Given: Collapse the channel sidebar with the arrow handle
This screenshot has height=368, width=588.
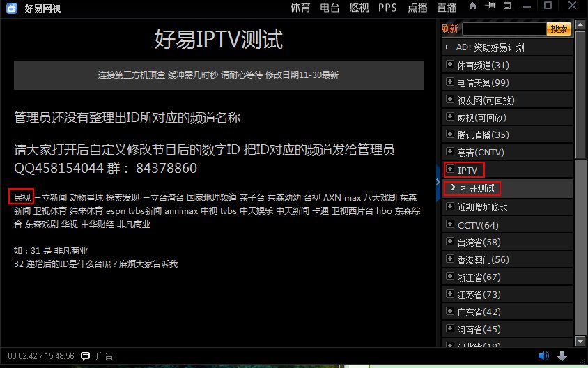Looking at the screenshot, I should point(438,183).
